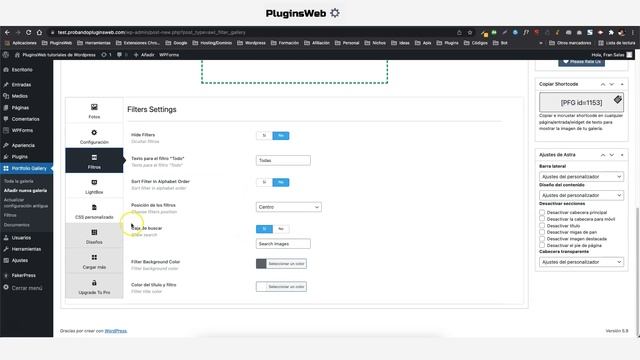
Task: Click the Please Rate Us button
Action: [582, 62]
